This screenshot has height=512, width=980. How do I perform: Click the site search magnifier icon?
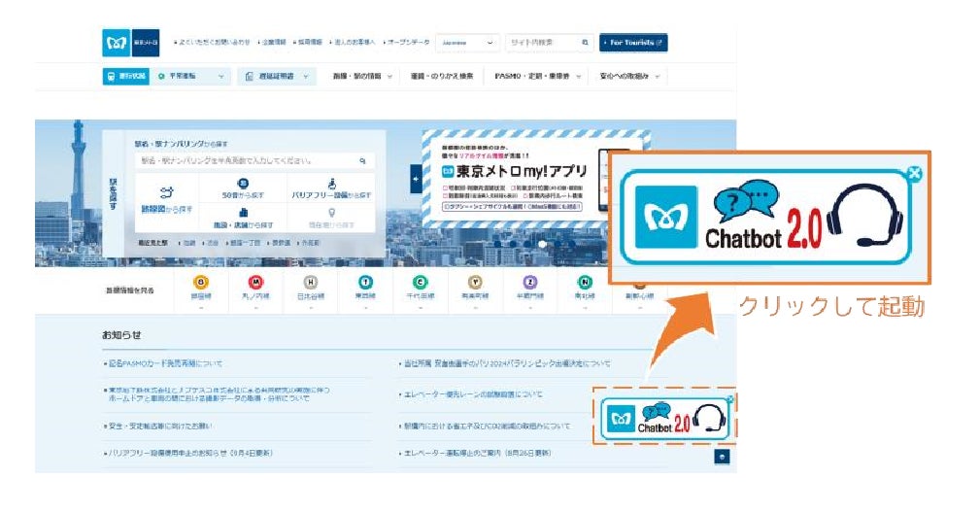coord(586,43)
